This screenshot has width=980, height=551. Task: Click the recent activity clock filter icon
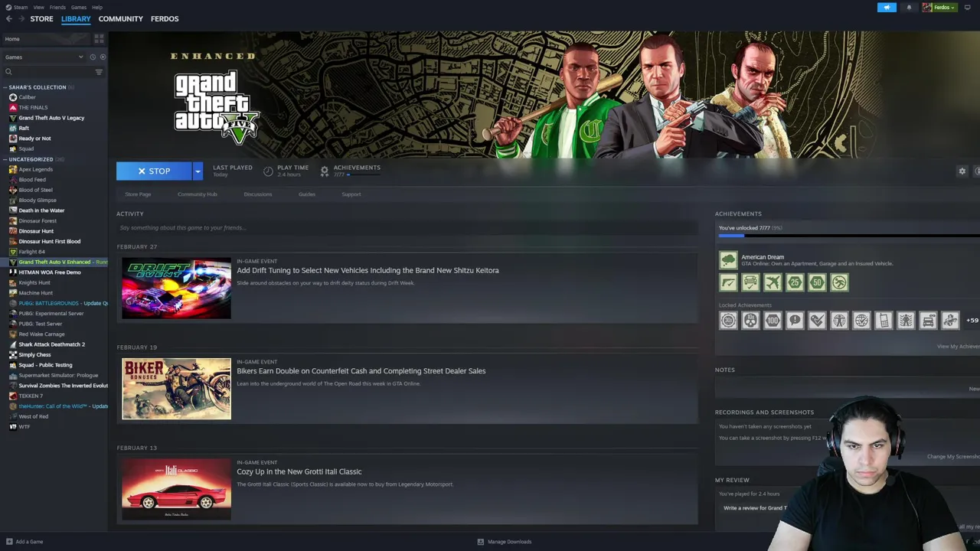(93, 57)
